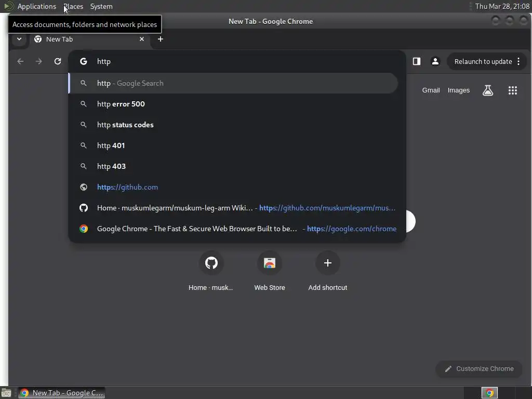
Task: Pick the 'http 403' suggestion
Action: click(x=233, y=166)
